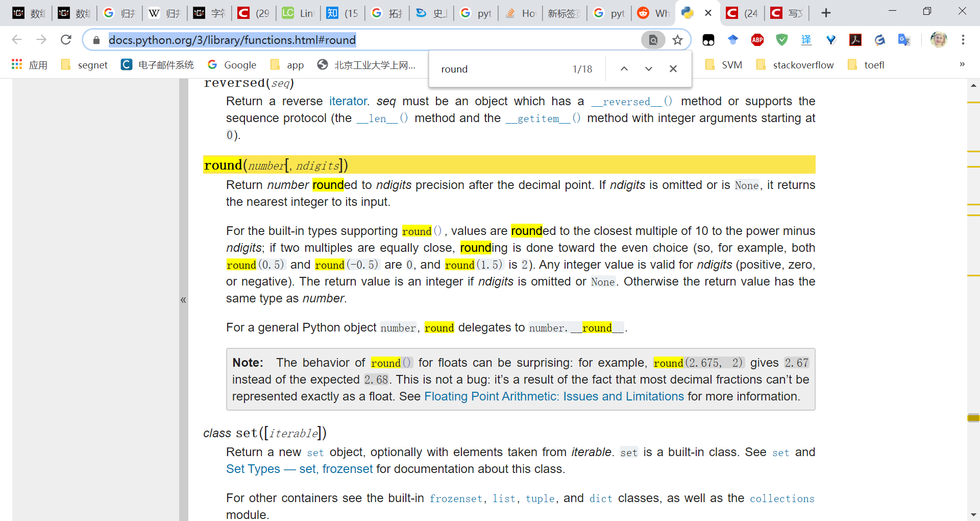Click the Grammarly extension icon

point(879,39)
